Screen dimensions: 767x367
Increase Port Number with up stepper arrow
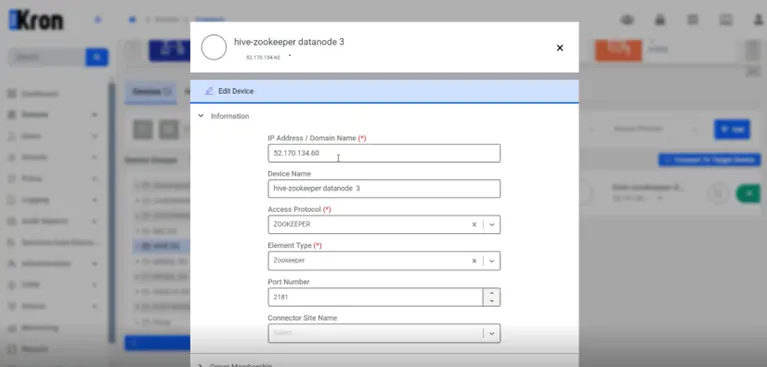[x=492, y=293]
